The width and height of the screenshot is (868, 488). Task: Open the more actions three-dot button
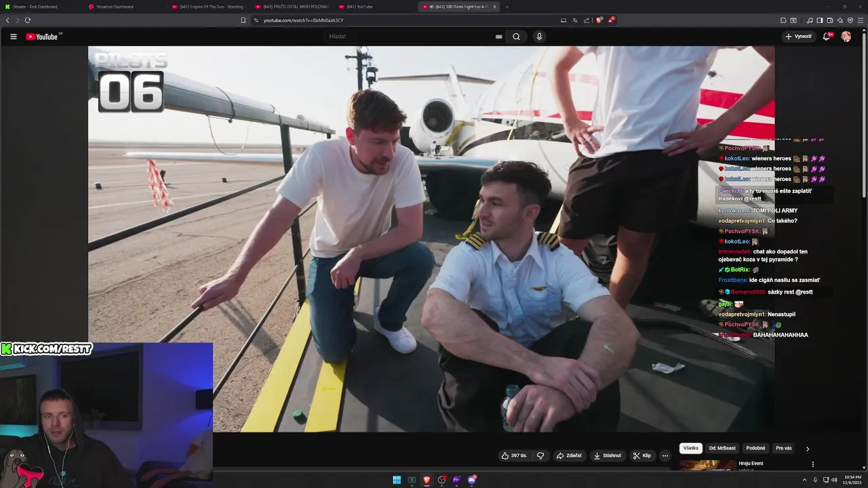pos(665,455)
